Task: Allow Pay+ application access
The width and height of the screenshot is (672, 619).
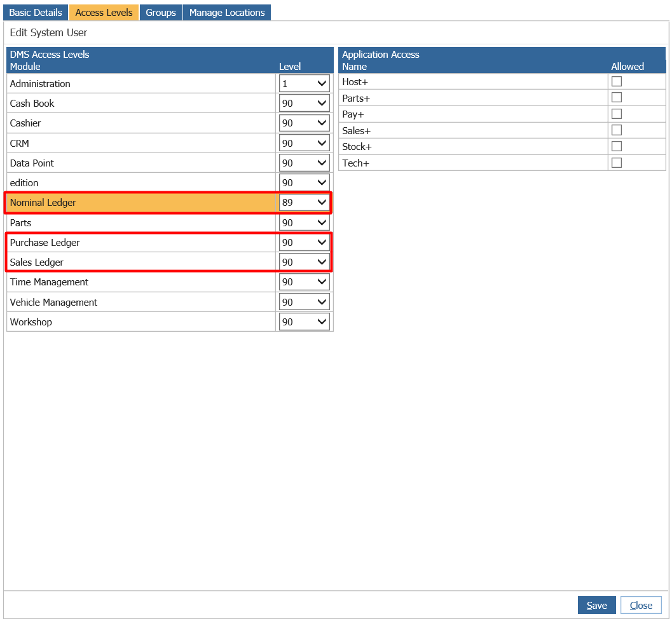Action: 616,114
